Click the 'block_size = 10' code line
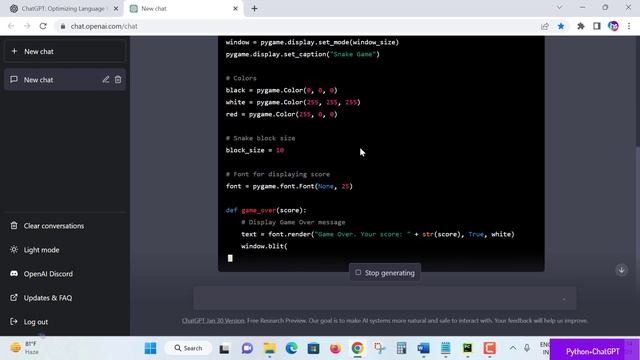Image resolution: width=640 pixels, height=360 pixels. point(255,150)
